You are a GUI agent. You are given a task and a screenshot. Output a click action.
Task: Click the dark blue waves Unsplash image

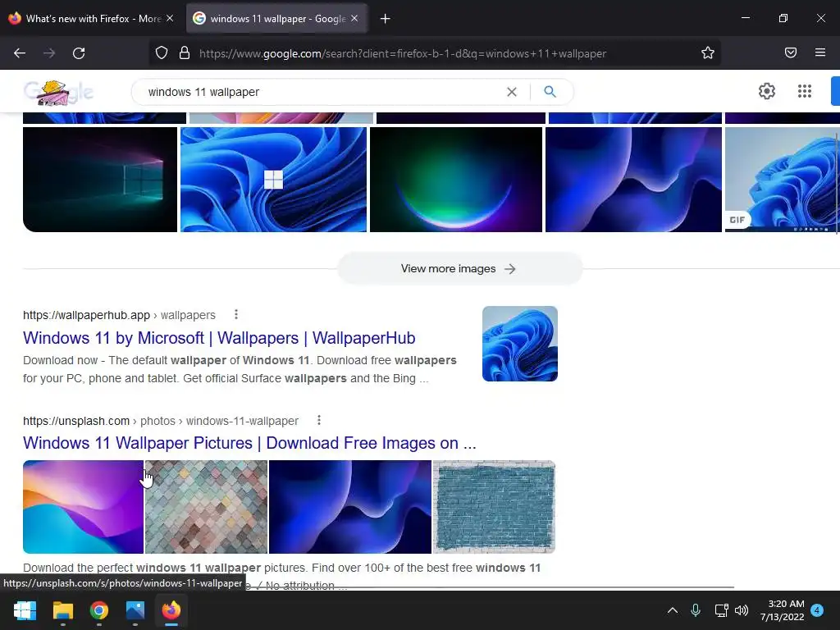coord(349,507)
